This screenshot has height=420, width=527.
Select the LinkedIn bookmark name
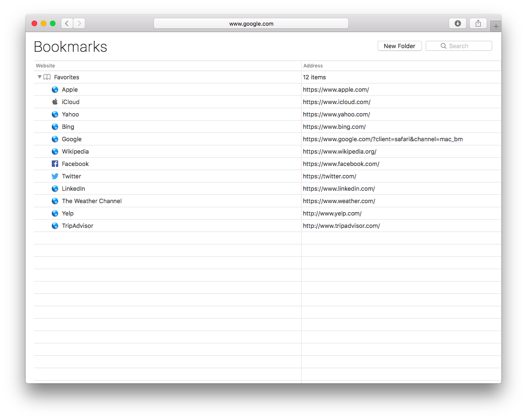coord(73,188)
